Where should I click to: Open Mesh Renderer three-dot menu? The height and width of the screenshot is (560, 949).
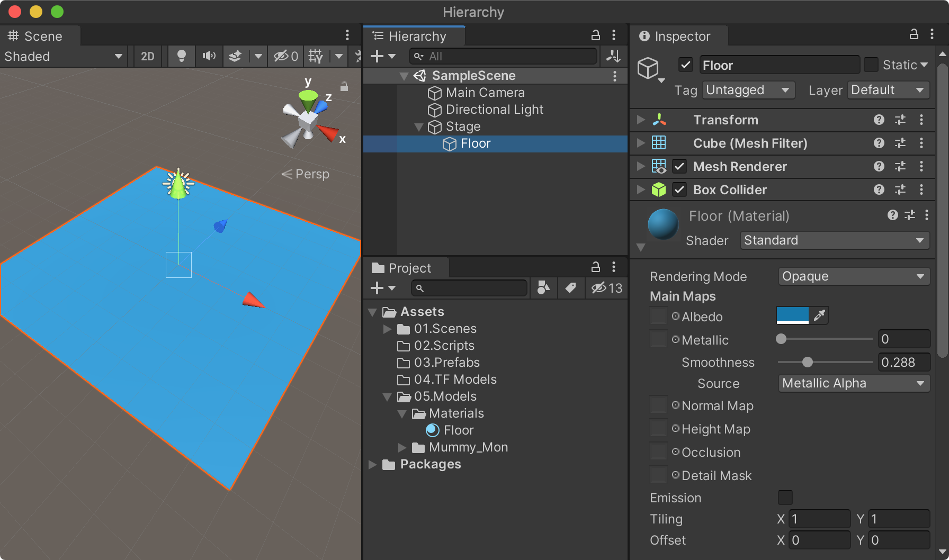click(921, 166)
